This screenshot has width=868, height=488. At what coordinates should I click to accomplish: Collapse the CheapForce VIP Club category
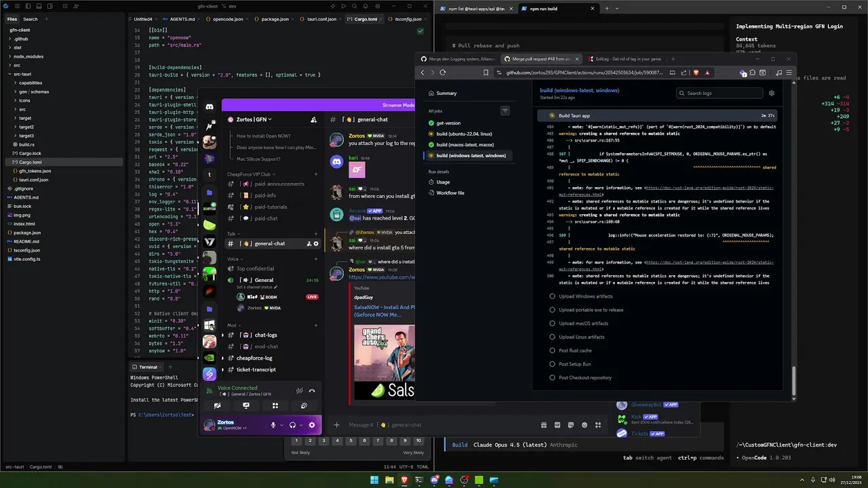tap(251, 174)
